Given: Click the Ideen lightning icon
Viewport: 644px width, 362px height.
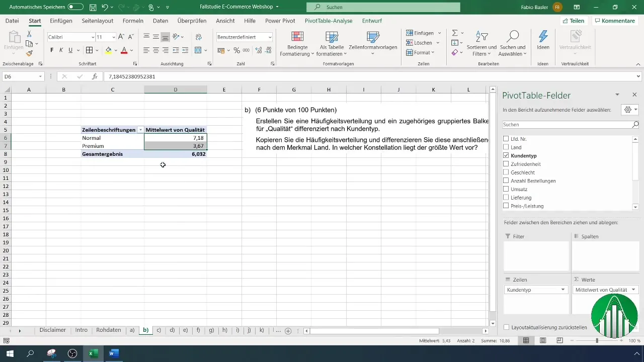Looking at the screenshot, I should point(543,40).
